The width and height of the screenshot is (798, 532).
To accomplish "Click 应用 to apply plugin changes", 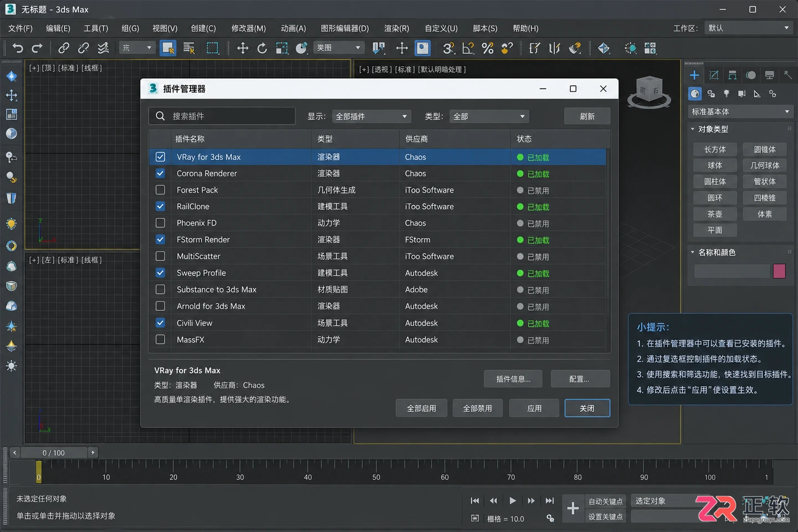I will (534, 408).
